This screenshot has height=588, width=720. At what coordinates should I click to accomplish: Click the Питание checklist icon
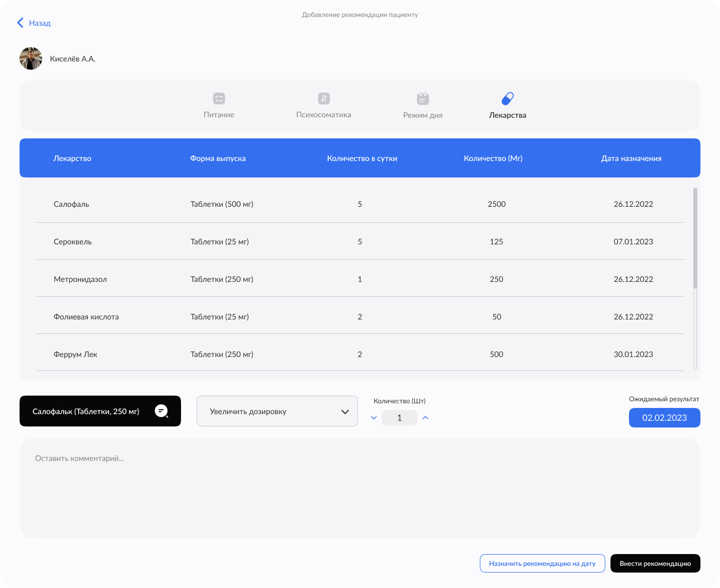tap(219, 98)
